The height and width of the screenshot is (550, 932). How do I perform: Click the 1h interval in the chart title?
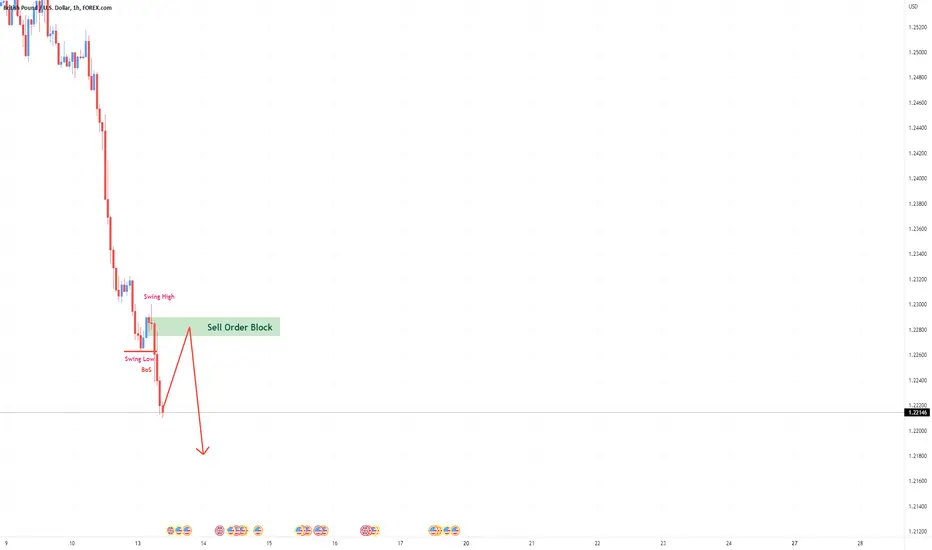point(76,8)
